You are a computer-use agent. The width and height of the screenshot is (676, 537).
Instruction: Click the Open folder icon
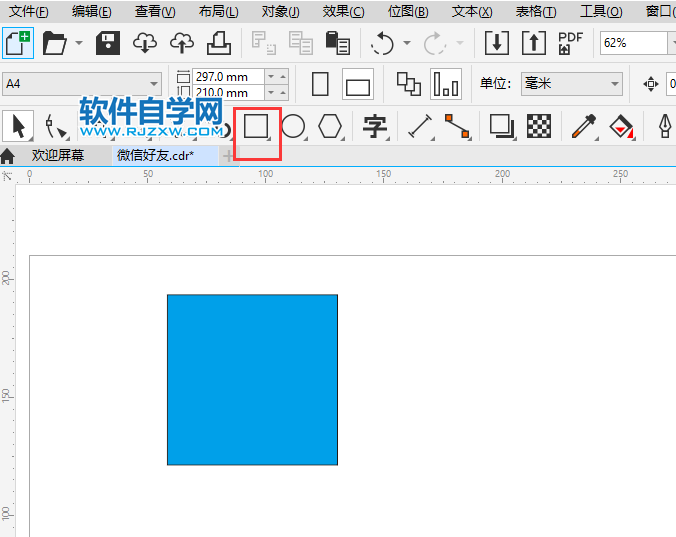pos(55,43)
